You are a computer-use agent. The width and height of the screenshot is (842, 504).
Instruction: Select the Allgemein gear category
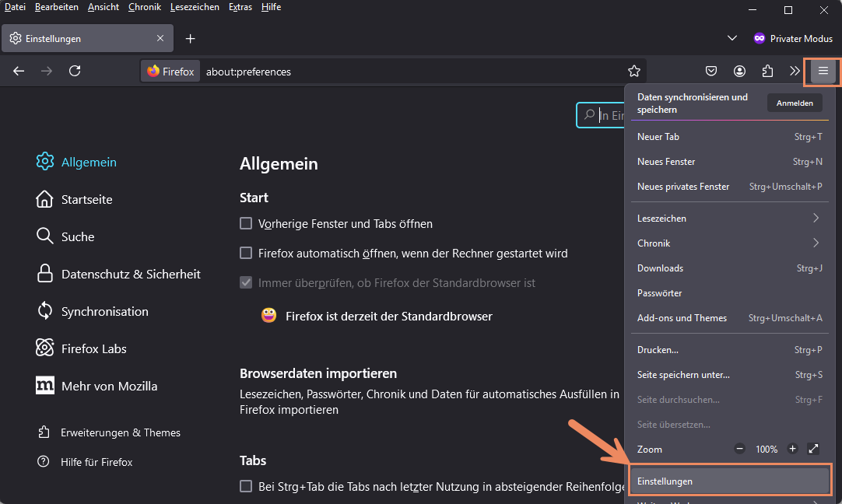coord(75,162)
